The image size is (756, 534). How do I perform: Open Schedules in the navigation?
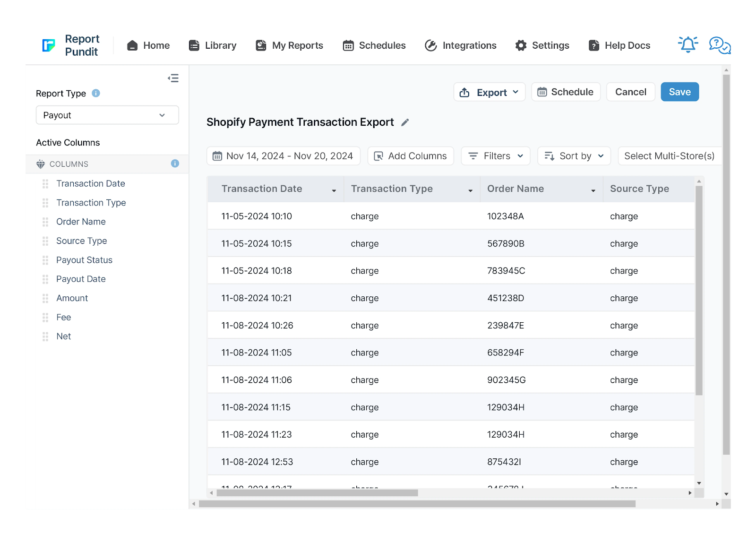tap(374, 45)
